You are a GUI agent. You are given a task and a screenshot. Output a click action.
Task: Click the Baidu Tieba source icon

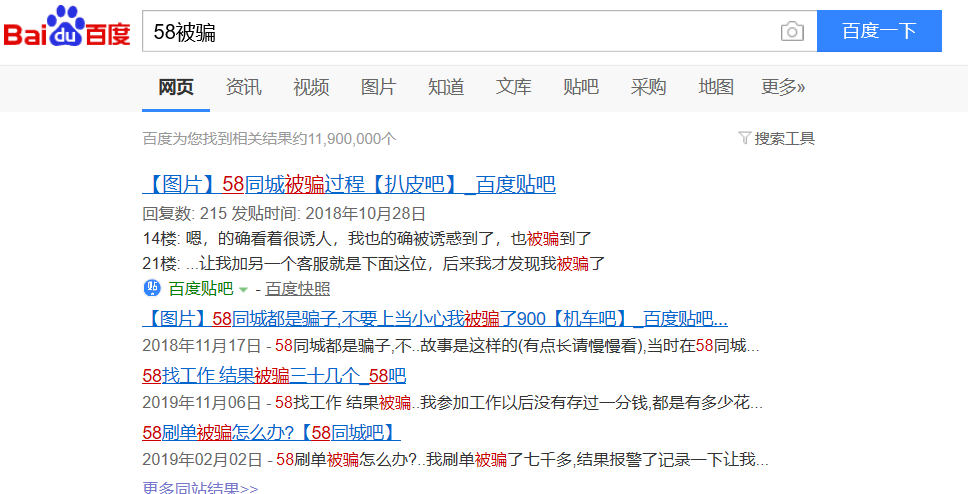point(152,289)
